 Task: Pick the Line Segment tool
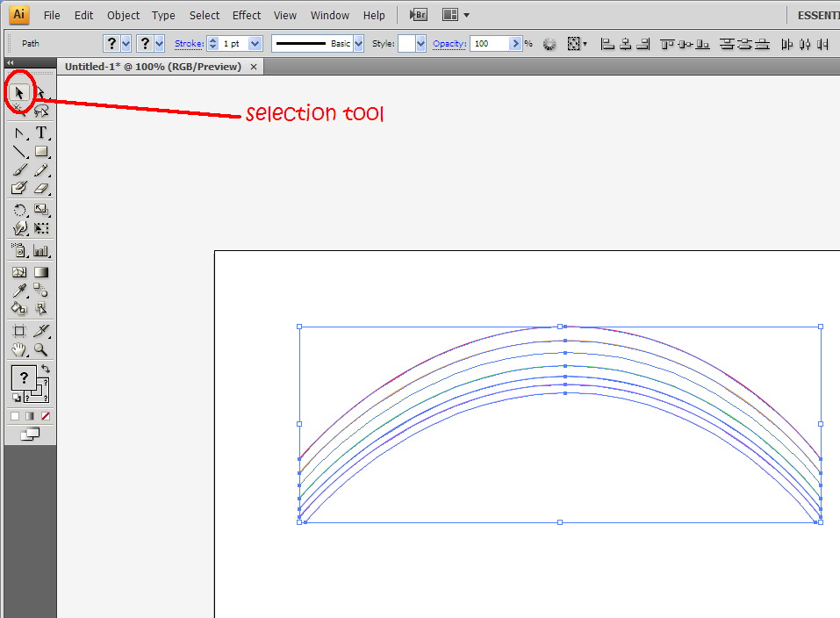click(19, 152)
